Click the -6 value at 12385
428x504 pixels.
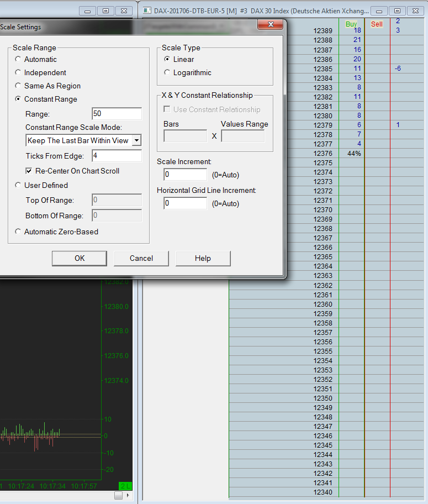398,68
